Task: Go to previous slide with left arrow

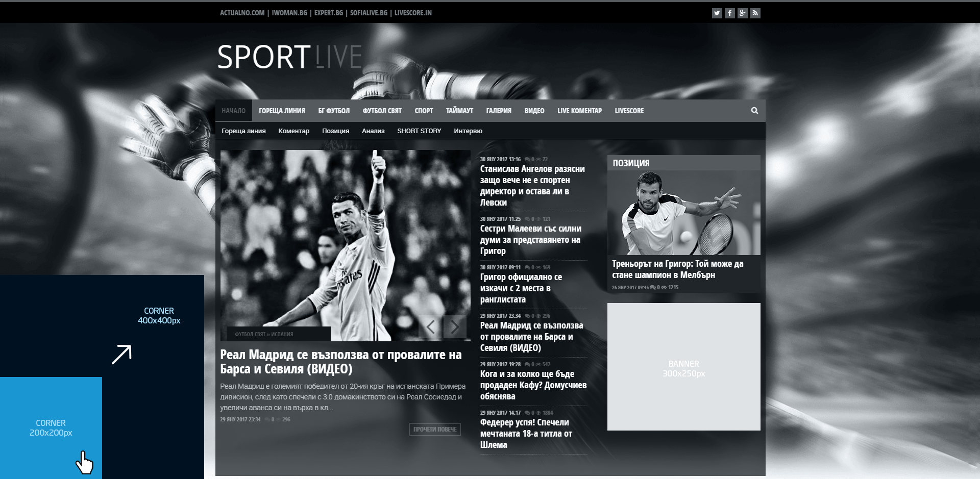Action: pyautogui.click(x=430, y=327)
